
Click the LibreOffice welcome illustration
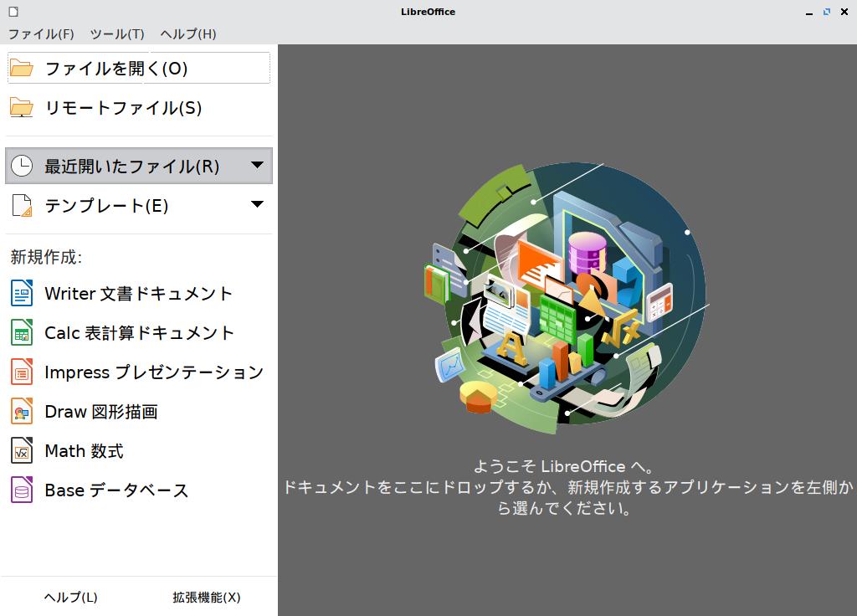pyautogui.click(x=567, y=298)
